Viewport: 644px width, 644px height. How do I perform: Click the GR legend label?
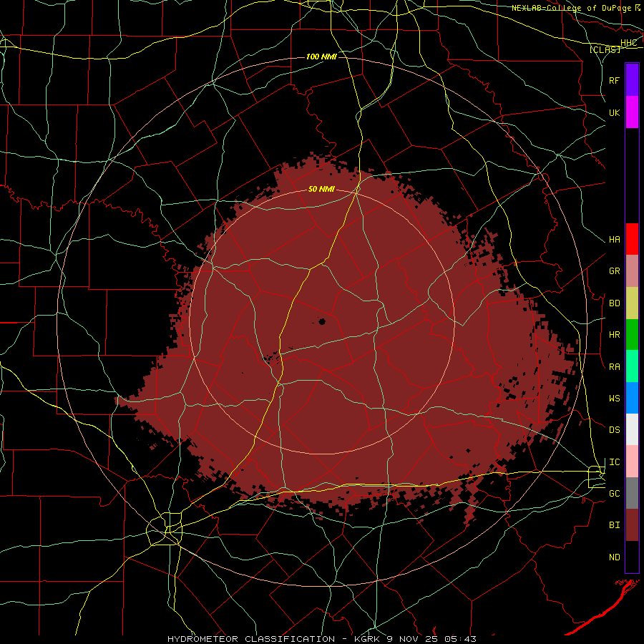[x=615, y=271]
